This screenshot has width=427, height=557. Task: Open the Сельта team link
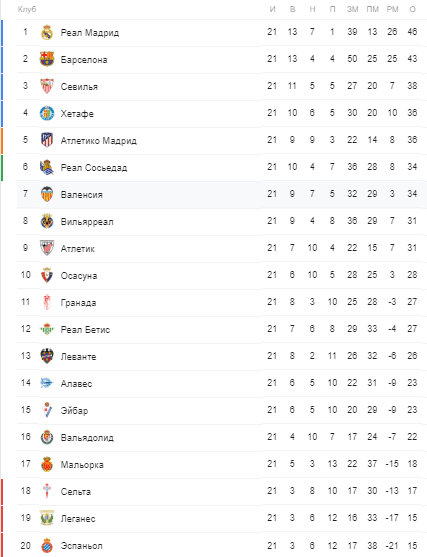pos(76,492)
